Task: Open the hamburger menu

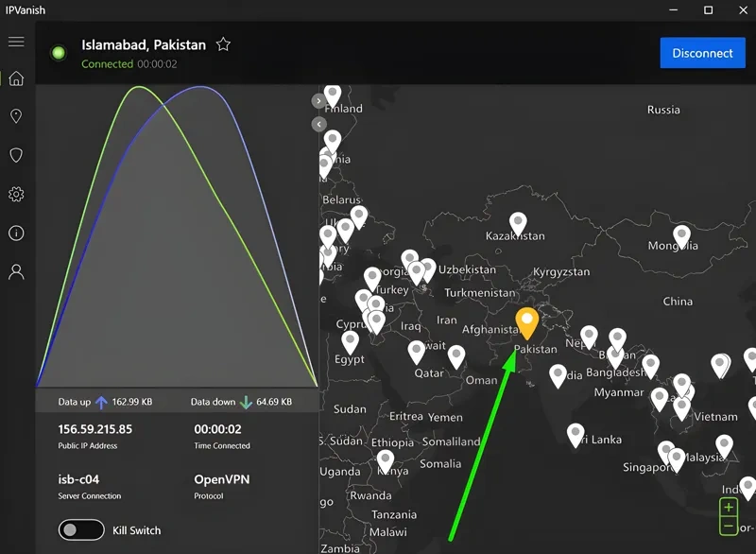Action: (16, 42)
